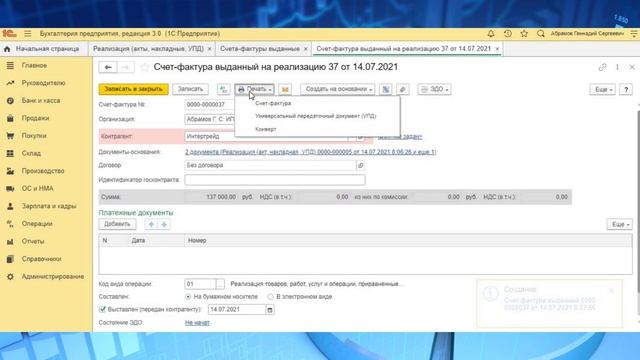
Task: Click into Идентификатор госконтракта field
Action: pyautogui.click(x=275, y=180)
